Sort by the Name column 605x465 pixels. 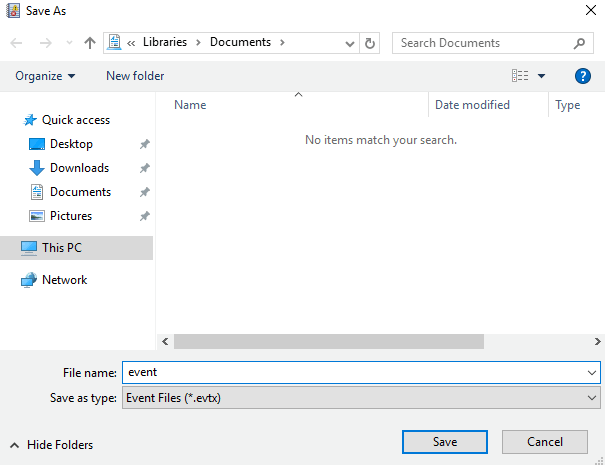pyautogui.click(x=190, y=105)
